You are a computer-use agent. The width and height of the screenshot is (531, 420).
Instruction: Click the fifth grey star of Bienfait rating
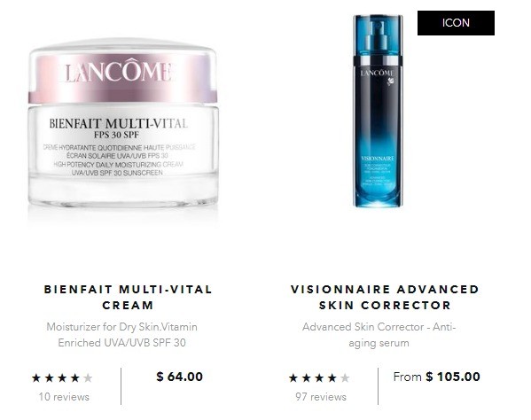(88, 377)
